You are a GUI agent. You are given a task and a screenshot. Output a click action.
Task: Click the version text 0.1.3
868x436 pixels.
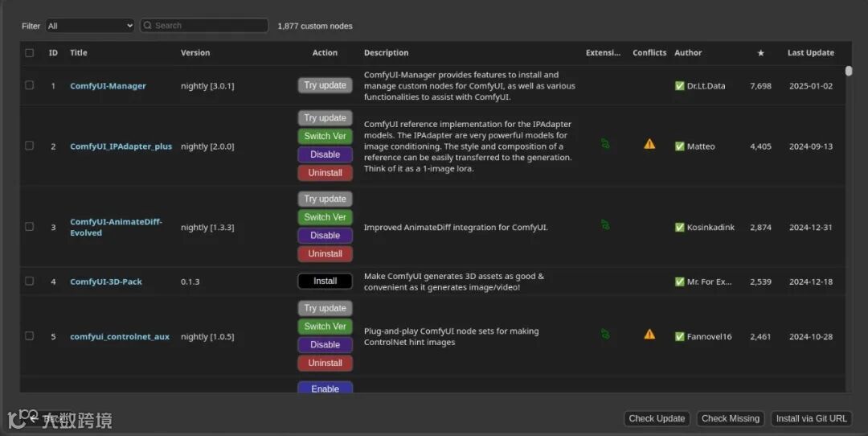[190, 282]
